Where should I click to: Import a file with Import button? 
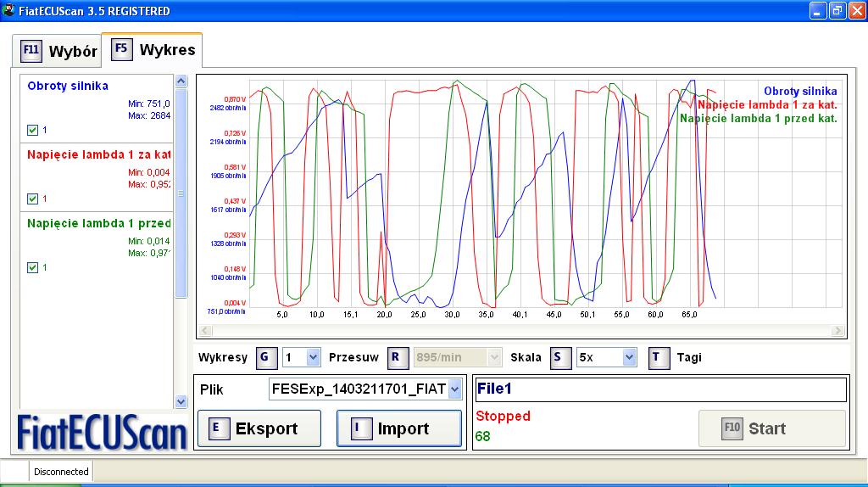click(399, 428)
